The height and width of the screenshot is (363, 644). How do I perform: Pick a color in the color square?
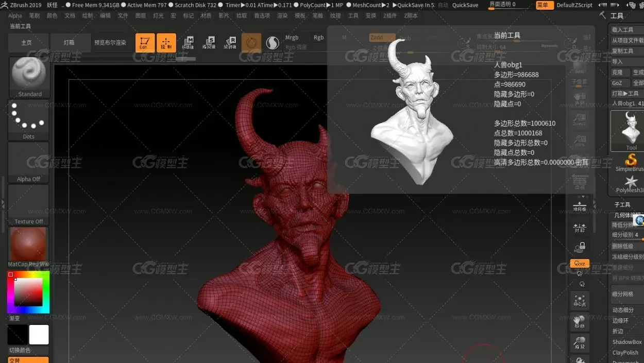[28, 292]
